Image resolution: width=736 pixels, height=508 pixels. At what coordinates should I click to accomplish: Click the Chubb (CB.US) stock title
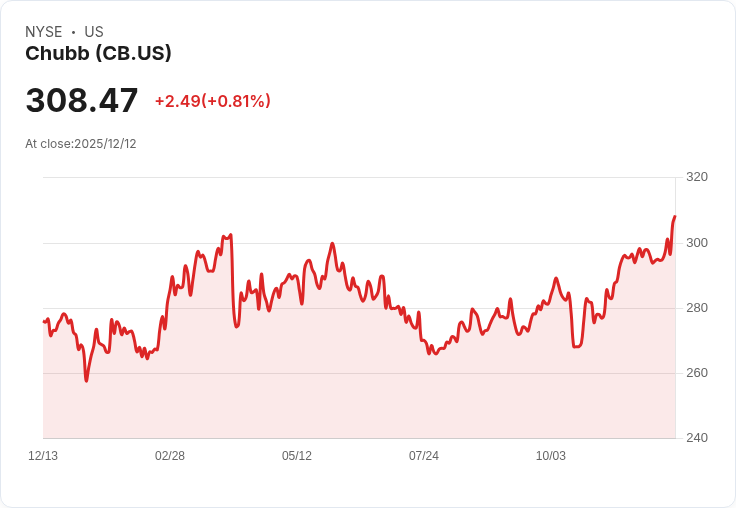(98, 54)
